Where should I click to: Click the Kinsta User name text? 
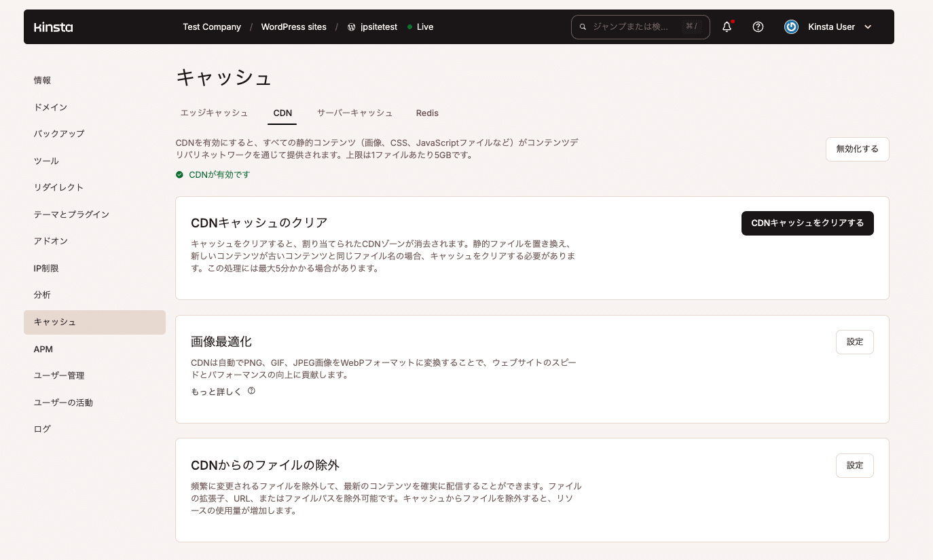point(831,27)
